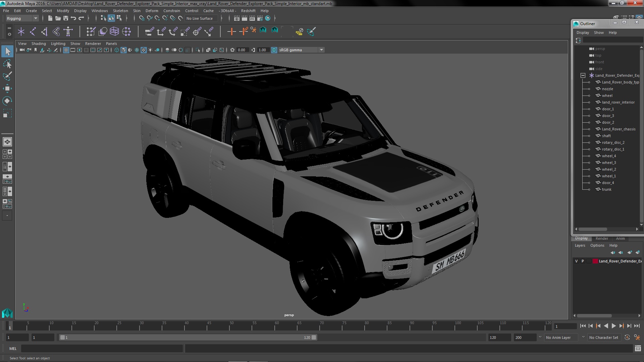Save the current scene icon
The image size is (644, 362).
click(65, 18)
